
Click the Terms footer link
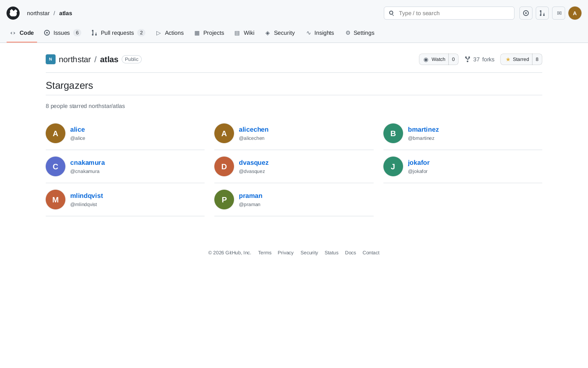[265, 253]
